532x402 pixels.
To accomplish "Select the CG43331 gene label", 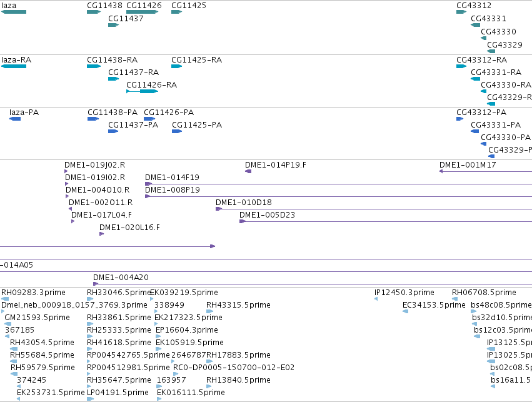I will coord(488,19).
